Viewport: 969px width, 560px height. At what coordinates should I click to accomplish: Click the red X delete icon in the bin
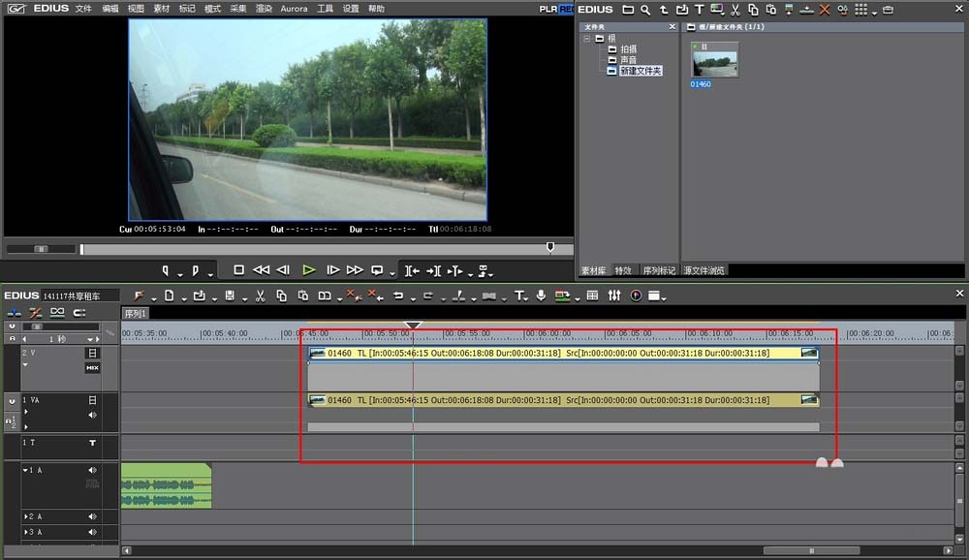point(825,10)
